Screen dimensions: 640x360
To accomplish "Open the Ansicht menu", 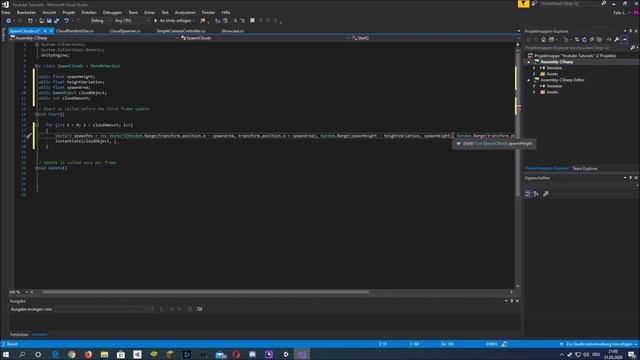I will pos(49,13).
